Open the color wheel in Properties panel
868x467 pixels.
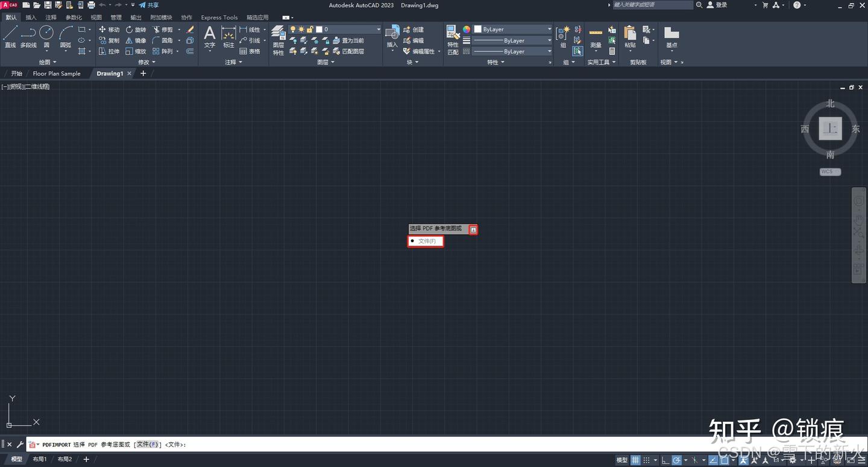point(466,29)
